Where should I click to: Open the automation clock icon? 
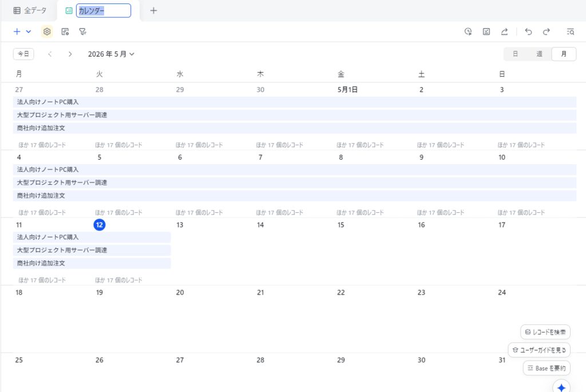468,32
